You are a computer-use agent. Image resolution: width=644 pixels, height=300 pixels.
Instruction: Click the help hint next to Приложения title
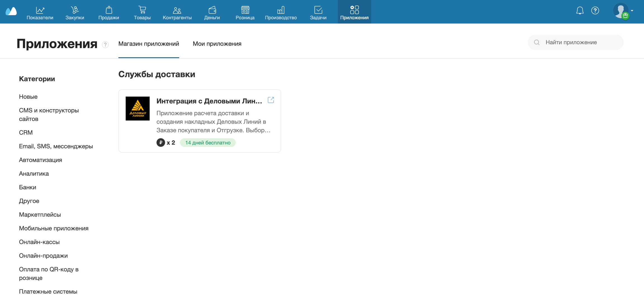pyautogui.click(x=105, y=45)
